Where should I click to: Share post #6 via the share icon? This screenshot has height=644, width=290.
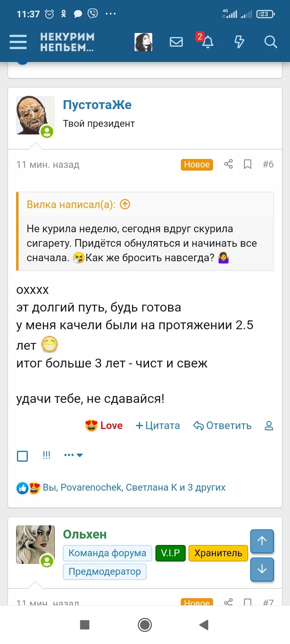coord(228,164)
